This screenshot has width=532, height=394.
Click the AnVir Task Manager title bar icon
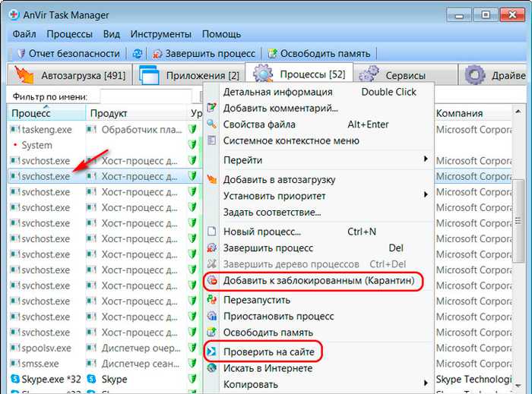[14, 15]
